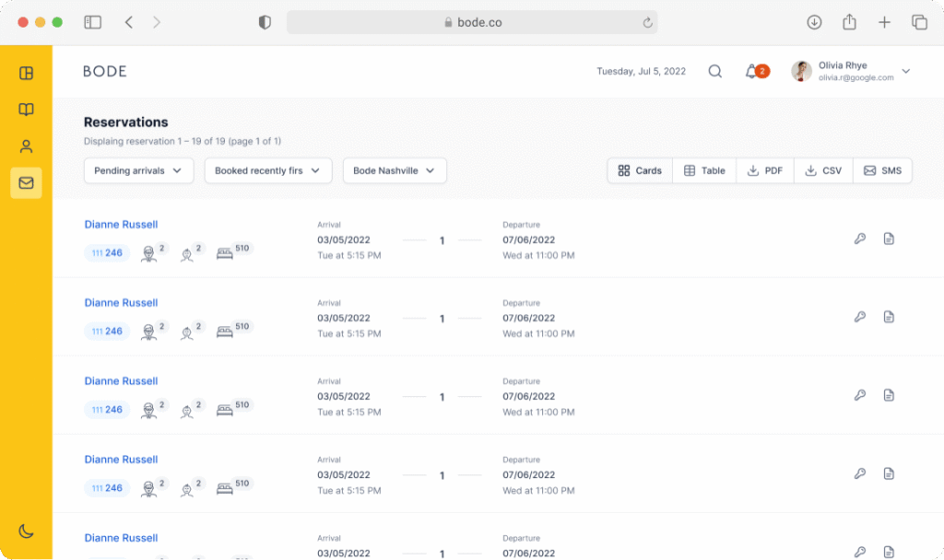Click document icon in fifth reservation row
This screenshot has height=560, width=944.
point(889,552)
